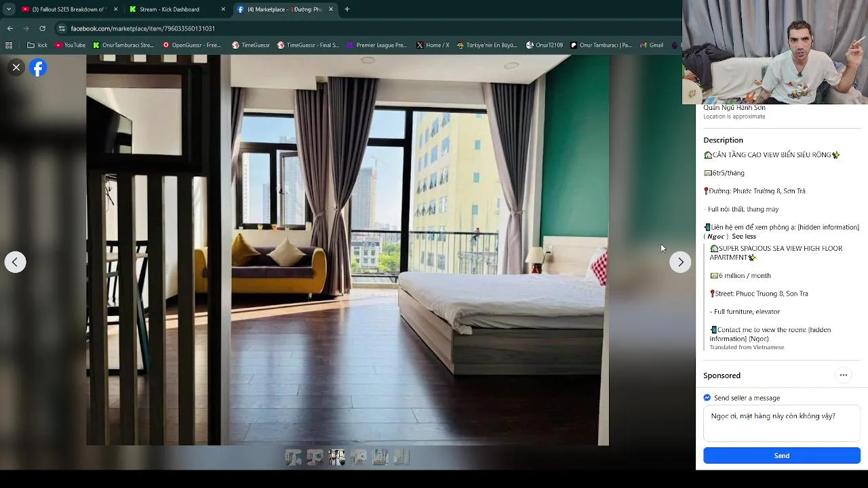Open OnurTamburaci Stream bookmark

pyautogui.click(x=123, y=45)
